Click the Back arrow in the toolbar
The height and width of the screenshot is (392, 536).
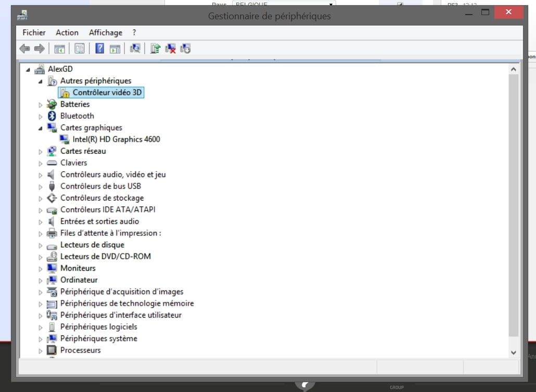click(x=24, y=48)
